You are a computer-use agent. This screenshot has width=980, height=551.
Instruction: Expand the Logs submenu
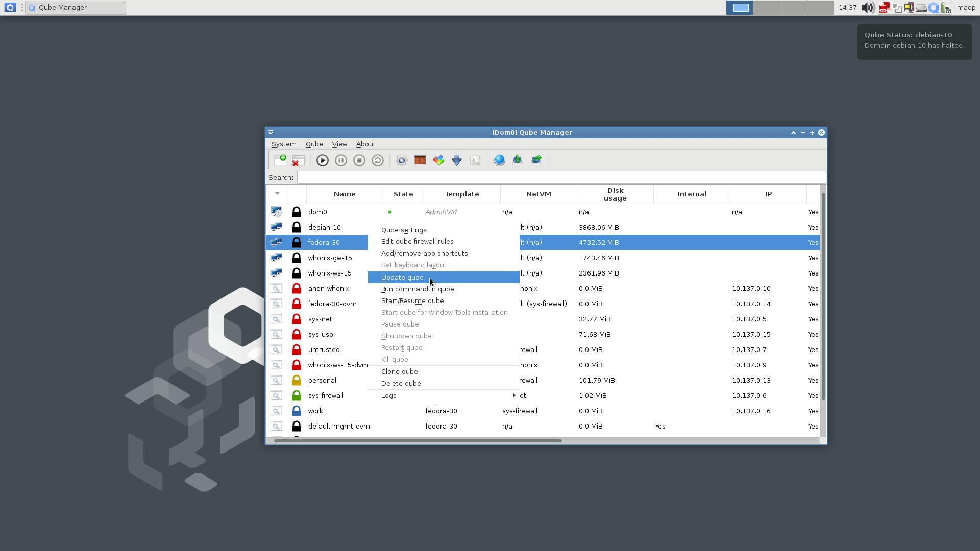(444, 396)
